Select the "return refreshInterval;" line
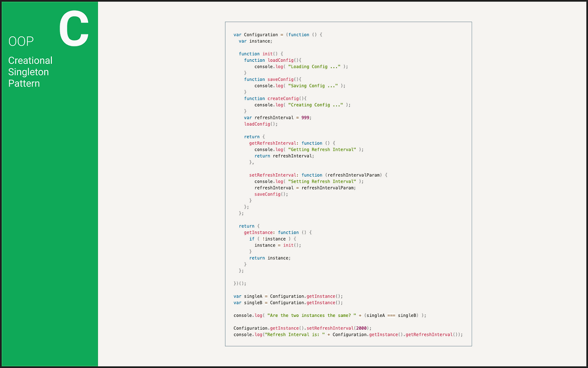Screen dimensions: 588x368 pyautogui.click(x=284, y=156)
